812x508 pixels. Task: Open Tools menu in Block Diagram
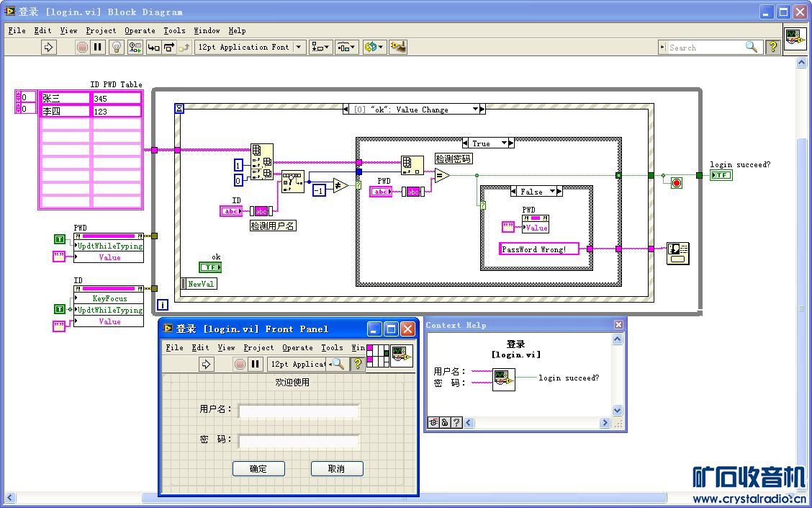click(174, 30)
